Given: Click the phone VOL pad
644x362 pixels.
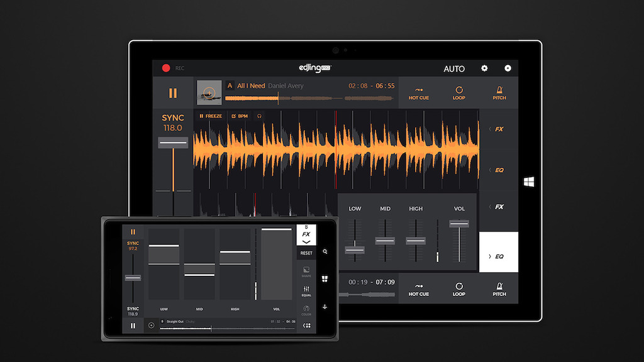Looking at the screenshot, I should (x=277, y=265).
